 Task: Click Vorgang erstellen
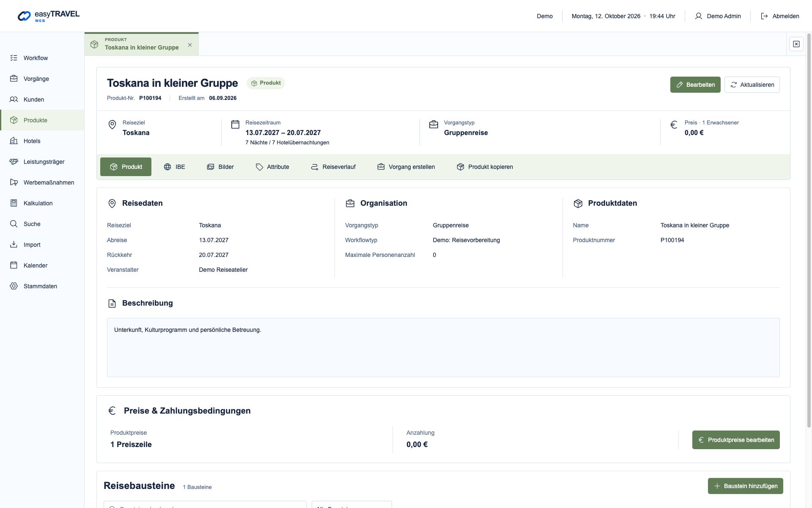[x=406, y=167]
